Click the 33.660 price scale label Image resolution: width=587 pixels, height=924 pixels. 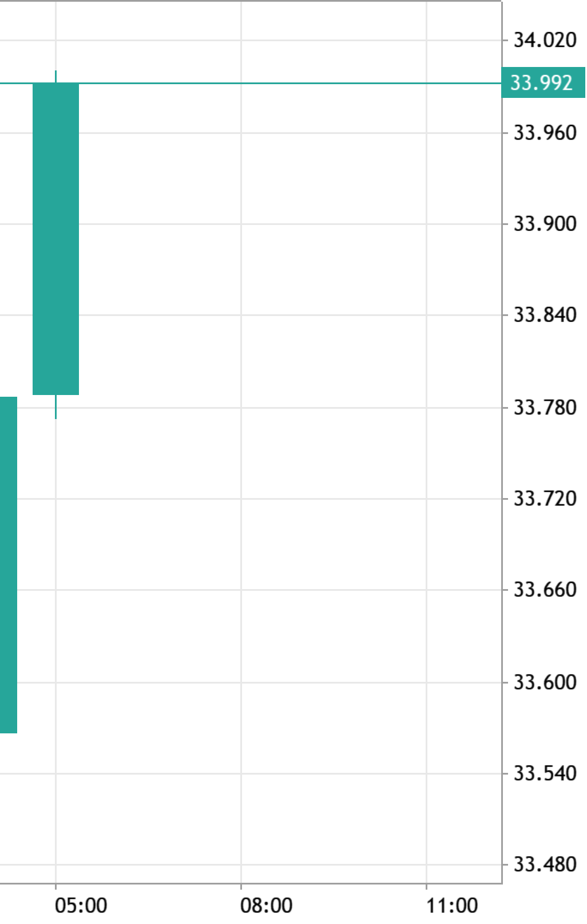coord(545,590)
